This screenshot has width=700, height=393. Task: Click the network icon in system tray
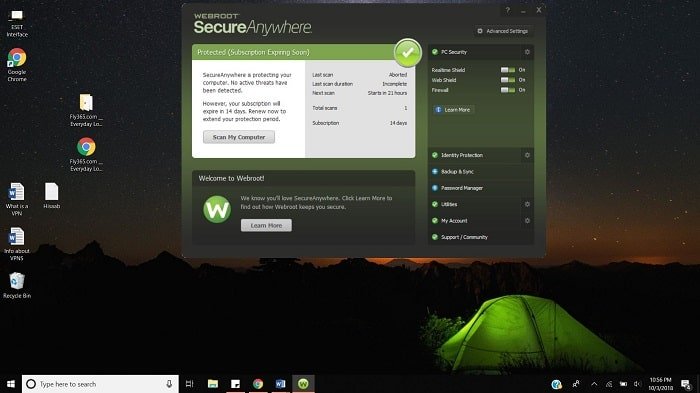pos(609,384)
